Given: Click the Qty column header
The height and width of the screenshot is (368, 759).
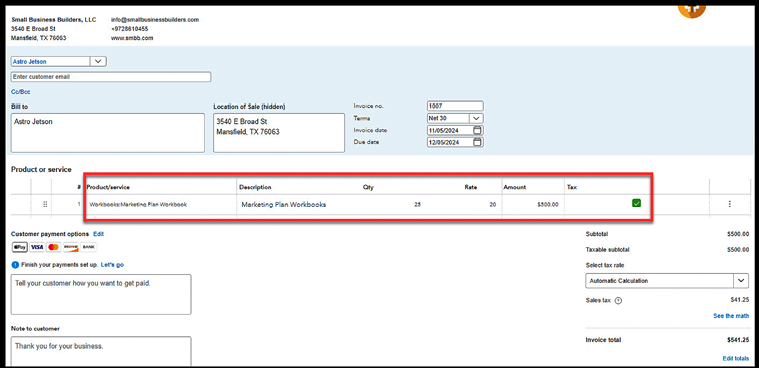Looking at the screenshot, I should [x=368, y=187].
